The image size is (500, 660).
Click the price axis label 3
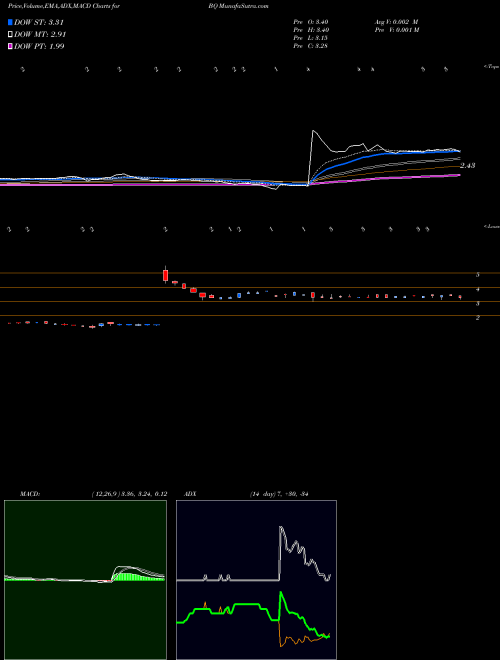(478, 303)
